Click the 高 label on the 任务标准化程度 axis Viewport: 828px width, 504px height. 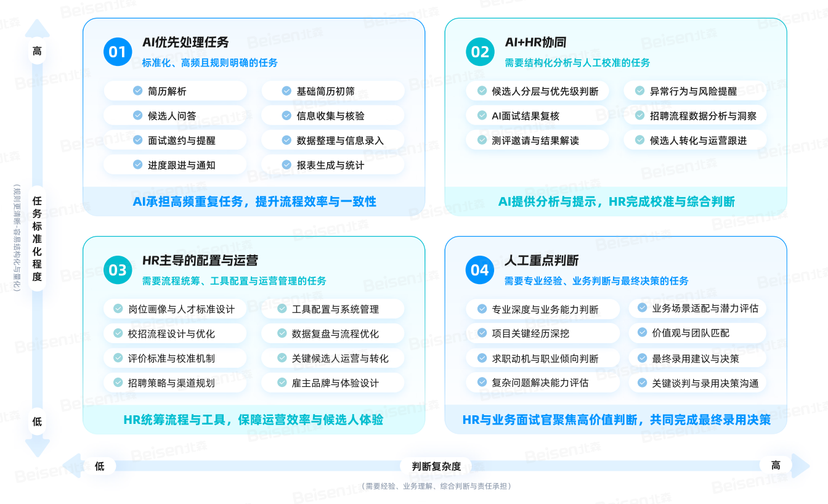point(37,51)
